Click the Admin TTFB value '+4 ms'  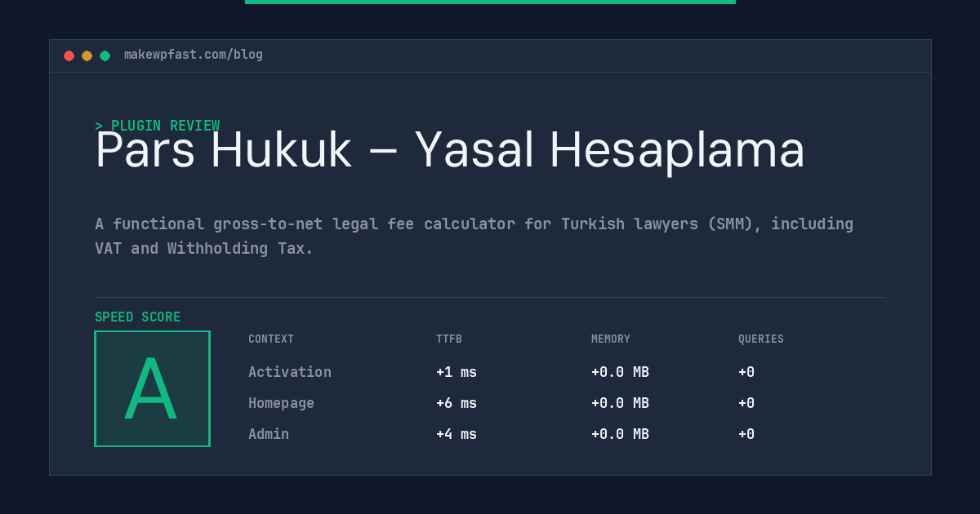tap(457, 434)
